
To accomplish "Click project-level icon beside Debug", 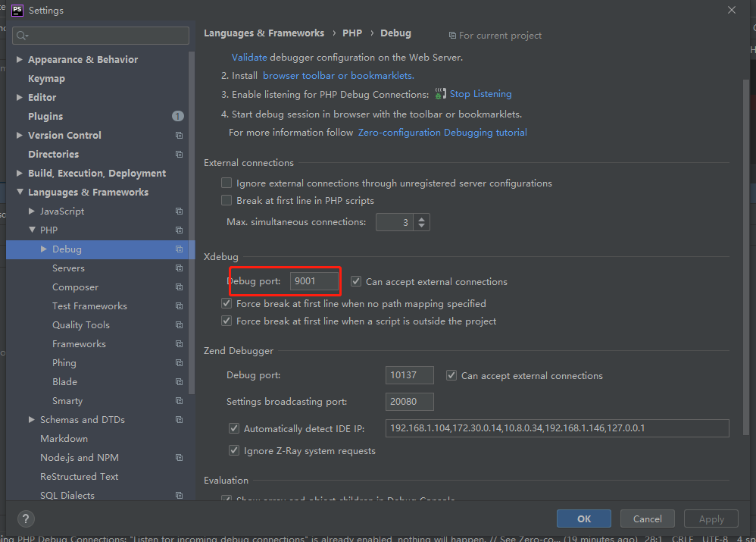I will [x=179, y=249].
